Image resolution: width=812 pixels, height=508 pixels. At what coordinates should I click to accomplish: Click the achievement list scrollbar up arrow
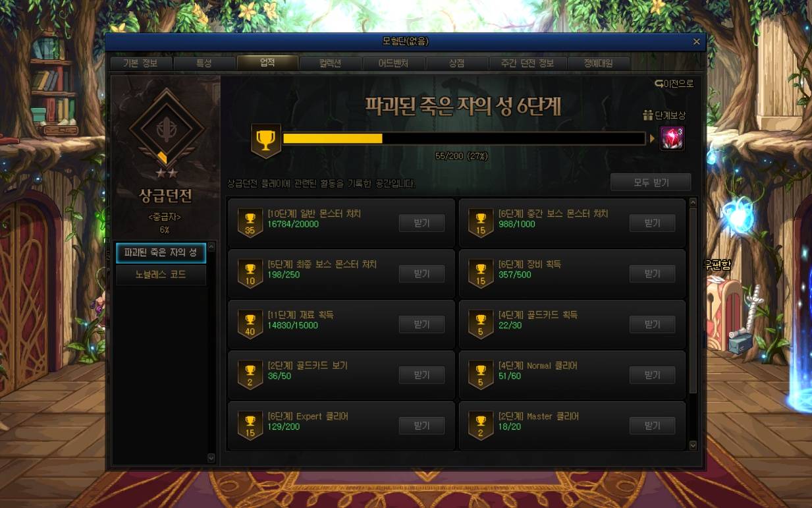[x=693, y=203]
